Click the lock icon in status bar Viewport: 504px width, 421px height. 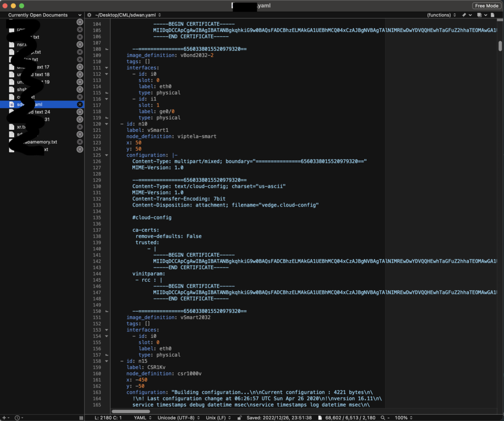coord(239,418)
